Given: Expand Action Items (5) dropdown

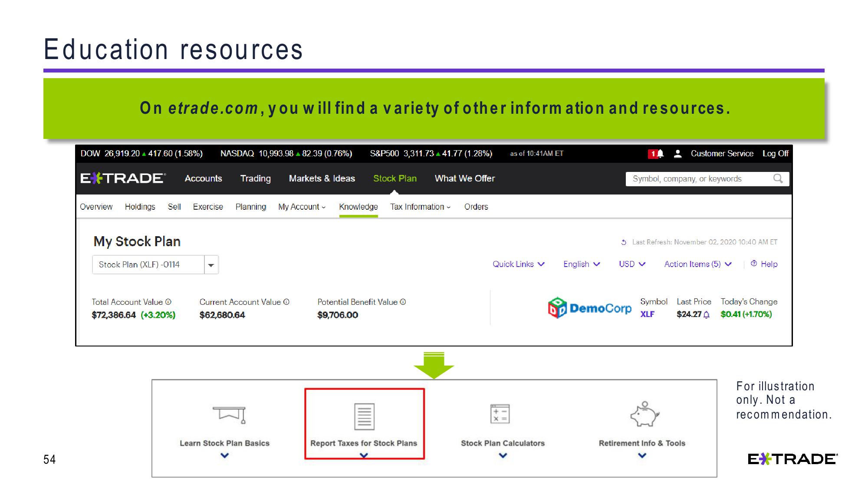Looking at the screenshot, I should pyautogui.click(x=698, y=264).
